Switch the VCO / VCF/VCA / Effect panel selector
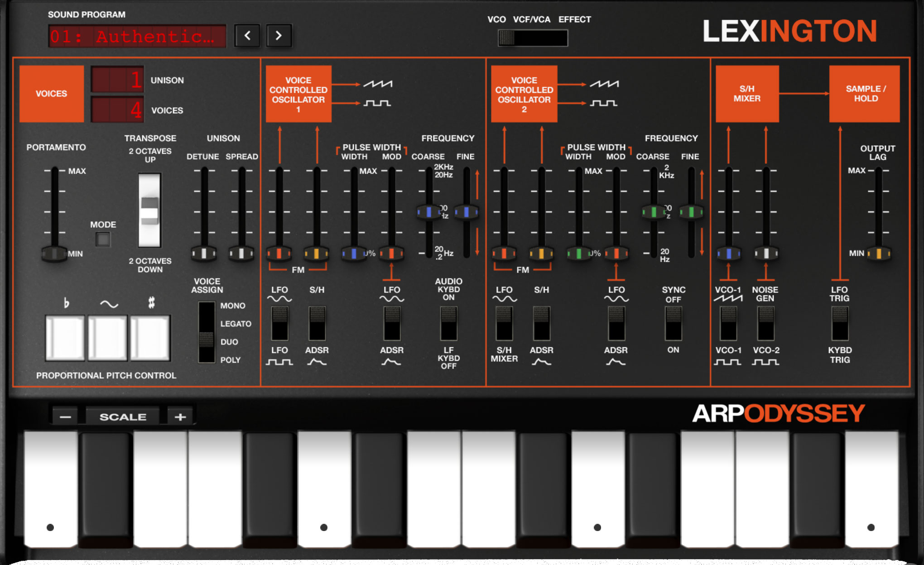Image resolution: width=924 pixels, height=565 pixels. pyautogui.click(x=533, y=38)
